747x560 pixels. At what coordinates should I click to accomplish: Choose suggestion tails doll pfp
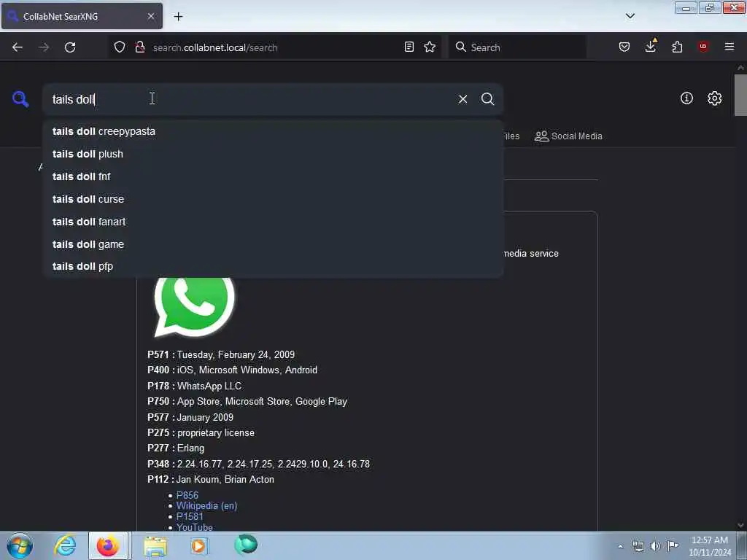273,266
